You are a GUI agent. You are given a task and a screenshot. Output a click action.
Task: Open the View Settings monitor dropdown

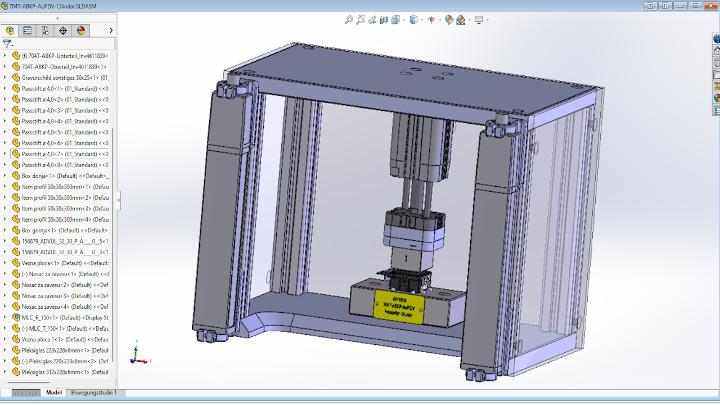(480, 19)
